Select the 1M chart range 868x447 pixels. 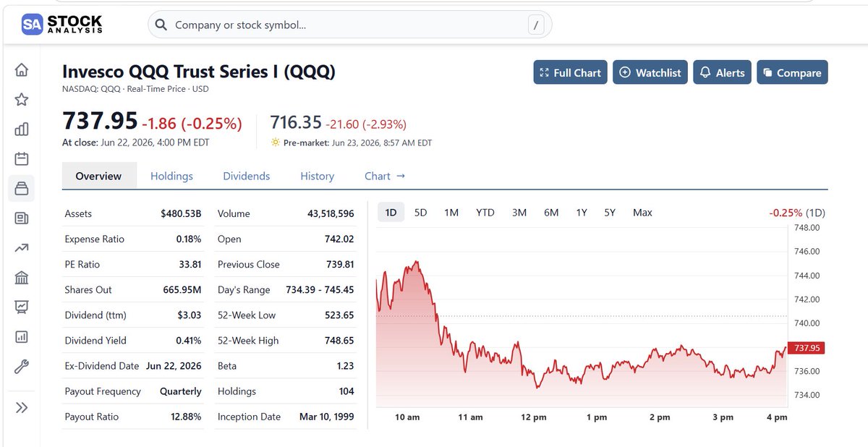pyautogui.click(x=451, y=212)
